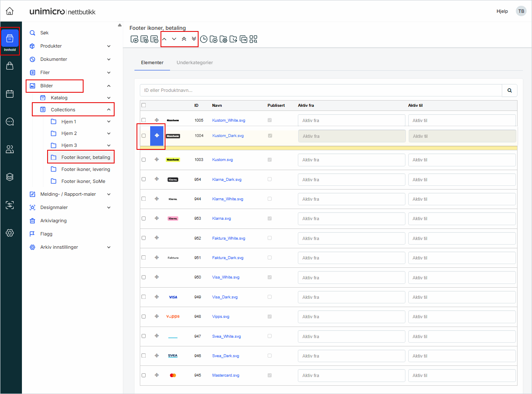Image resolution: width=532 pixels, height=394 pixels.
Task: Click the clock icon in the toolbar
Action: click(x=204, y=39)
